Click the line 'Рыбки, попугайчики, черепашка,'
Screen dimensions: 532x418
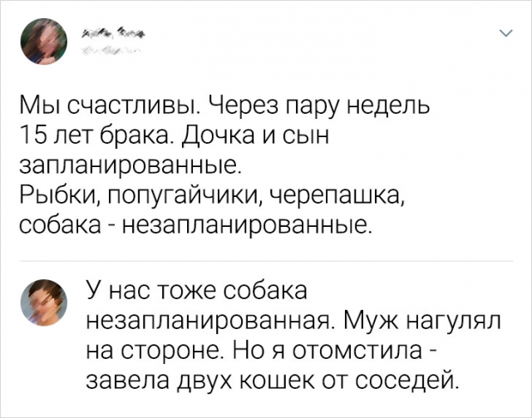212,195
